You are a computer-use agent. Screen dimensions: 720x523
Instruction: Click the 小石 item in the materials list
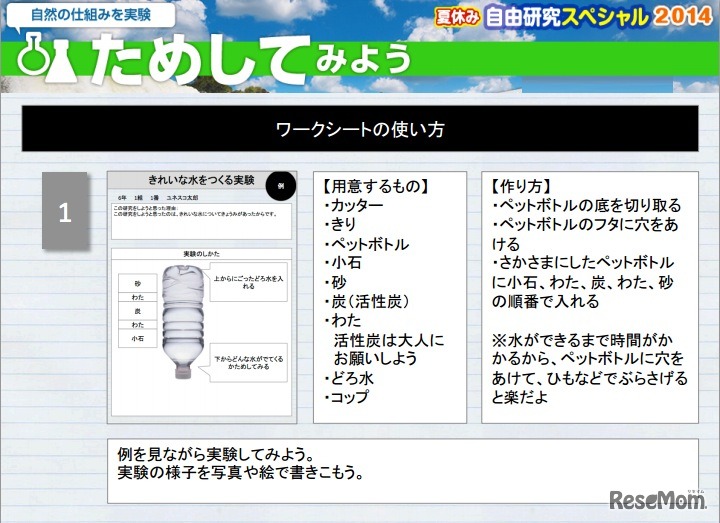pos(342,263)
